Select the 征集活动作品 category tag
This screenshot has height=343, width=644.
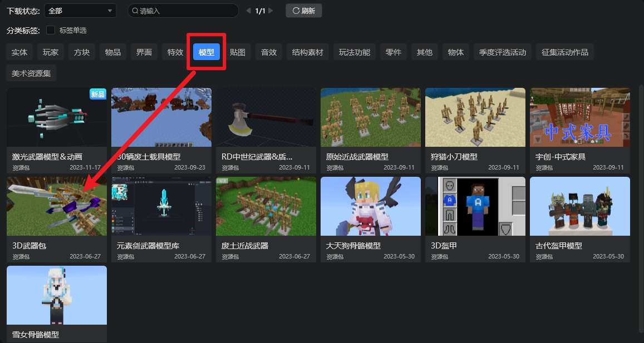pyautogui.click(x=565, y=52)
